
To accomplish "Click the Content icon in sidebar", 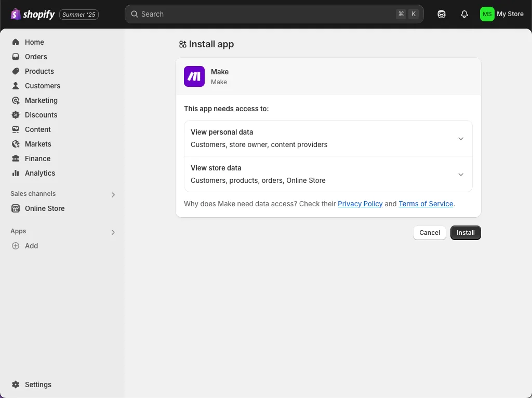I will point(16,129).
